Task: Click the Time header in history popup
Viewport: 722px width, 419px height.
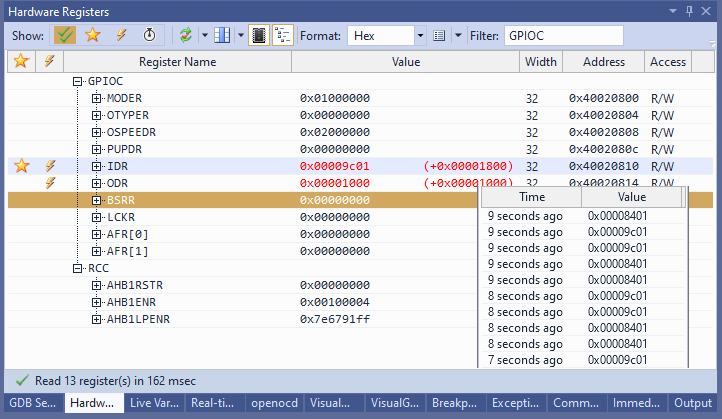Action: pyautogui.click(x=532, y=197)
